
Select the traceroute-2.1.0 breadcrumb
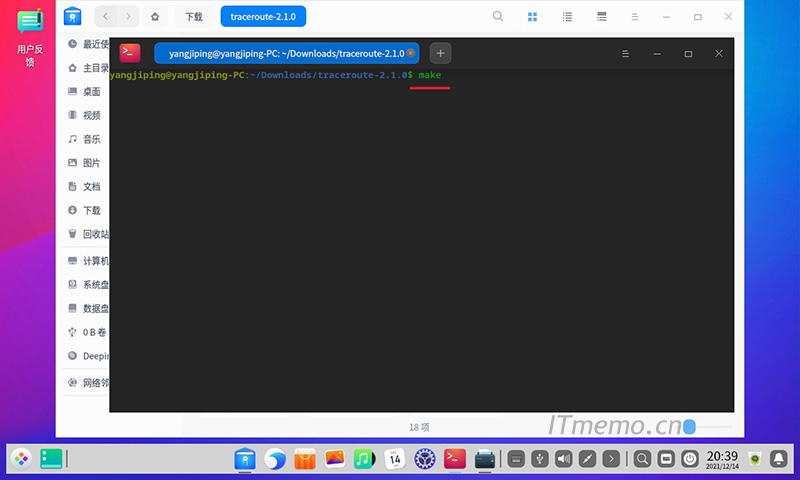tap(263, 17)
